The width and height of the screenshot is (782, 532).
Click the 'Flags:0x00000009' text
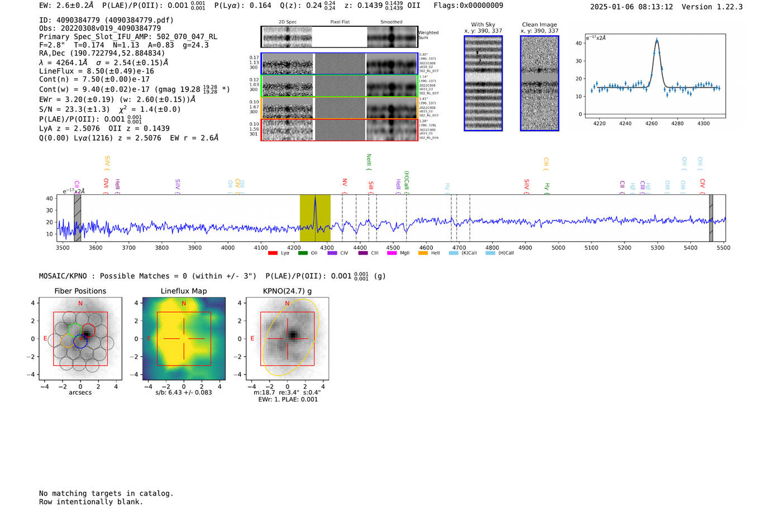[468, 6]
